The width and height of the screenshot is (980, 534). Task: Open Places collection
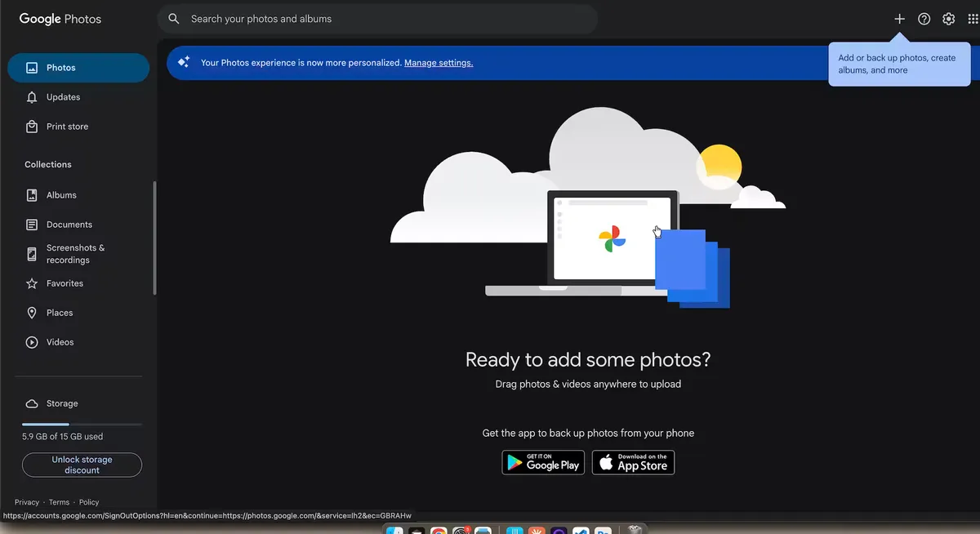tap(78, 313)
